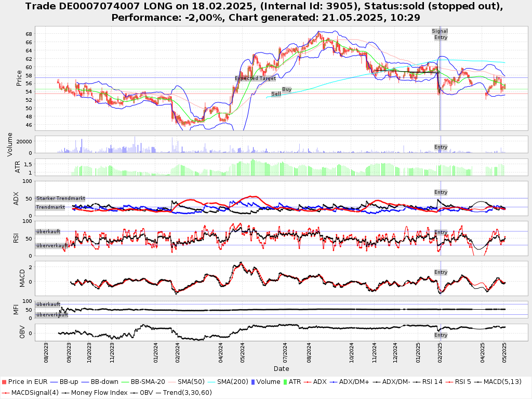Click the Starker Trendmarkt label in ADX panel

click(60, 198)
